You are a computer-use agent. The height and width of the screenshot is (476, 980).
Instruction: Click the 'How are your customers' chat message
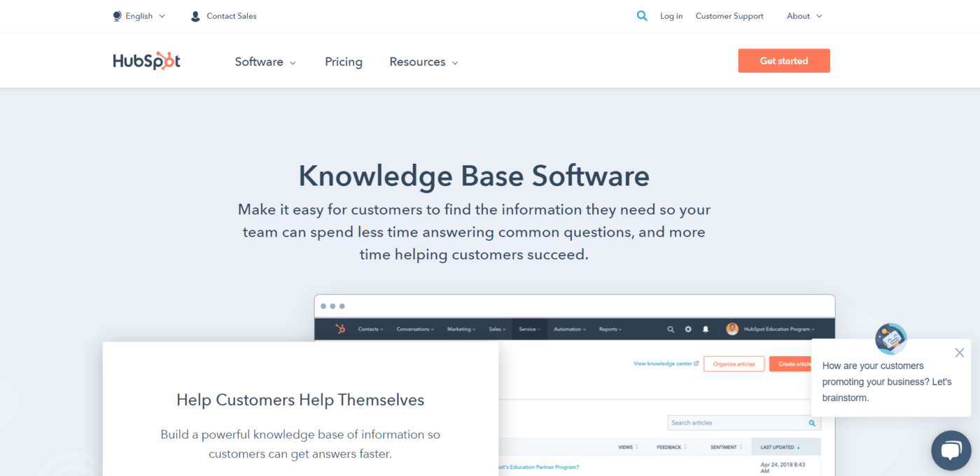click(887, 381)
